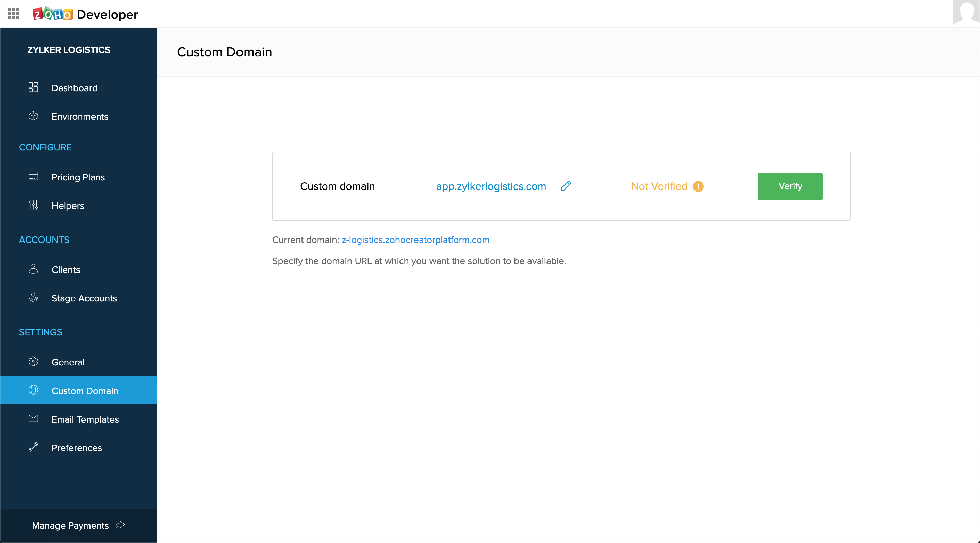980x543 pixels.
Task: Open the apps grid launcher icon
Action: tap(13, 14)
